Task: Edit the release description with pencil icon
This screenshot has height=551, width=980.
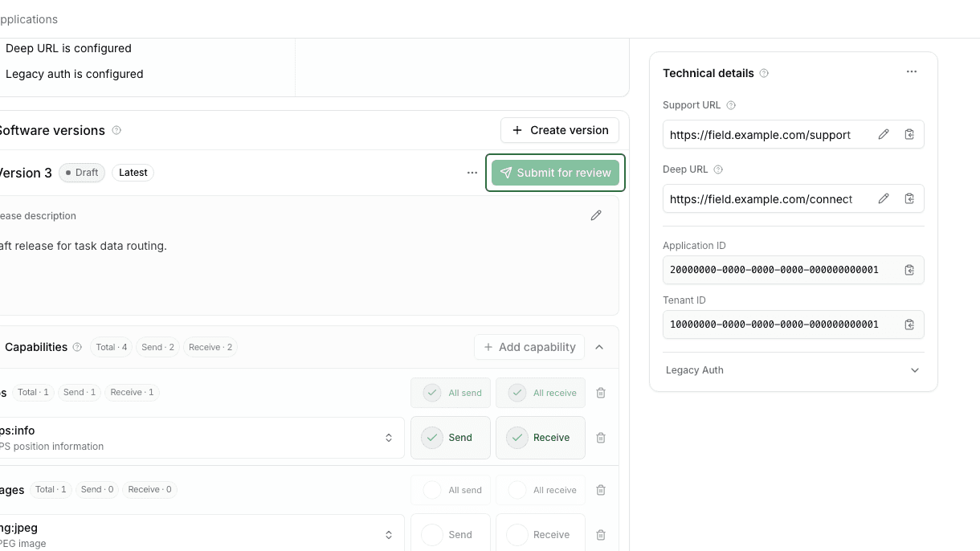Action: pyautogui.click(x=596, y=215)
